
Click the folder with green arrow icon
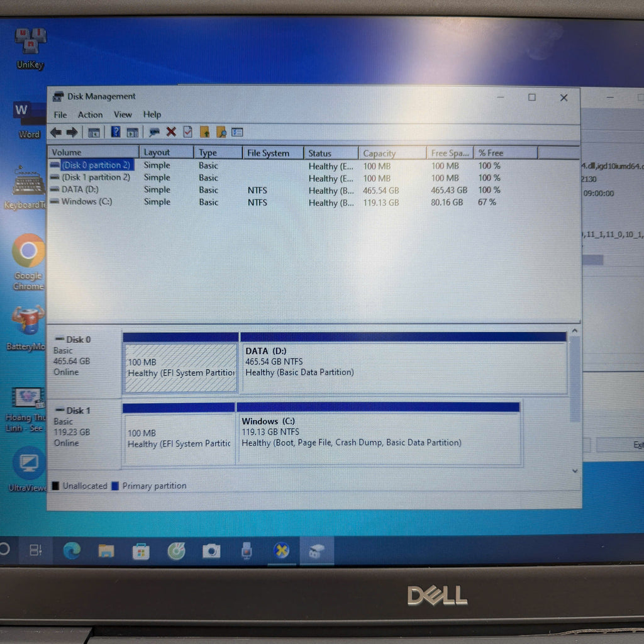pos(204,132)
